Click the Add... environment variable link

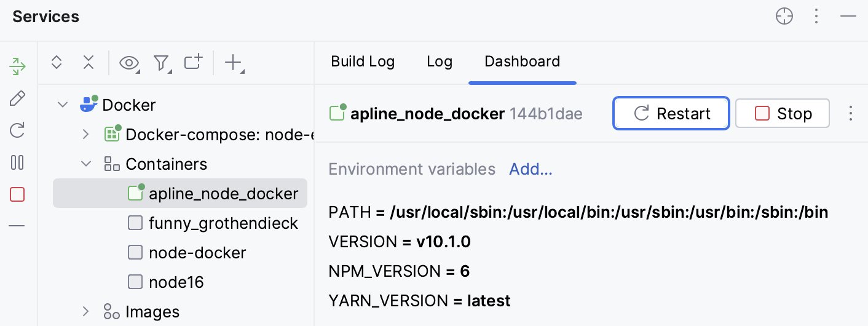tap(531, 169)
